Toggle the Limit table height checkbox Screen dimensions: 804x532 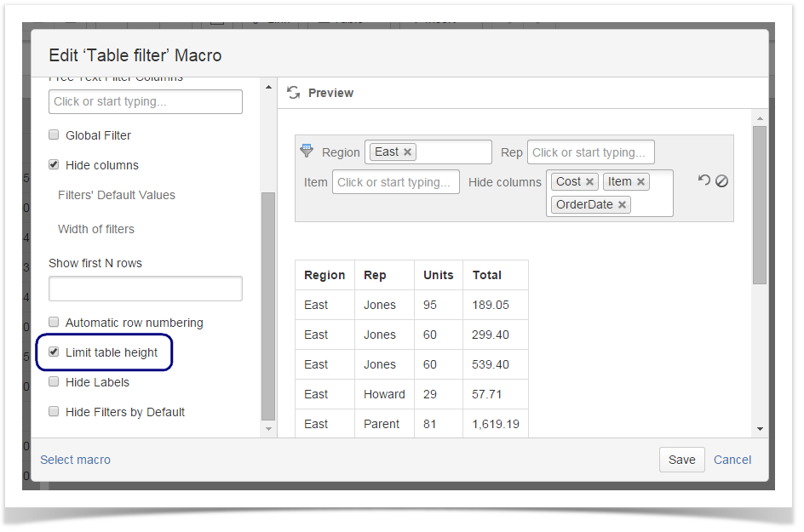pyautogui.click(x=54, y=352)
